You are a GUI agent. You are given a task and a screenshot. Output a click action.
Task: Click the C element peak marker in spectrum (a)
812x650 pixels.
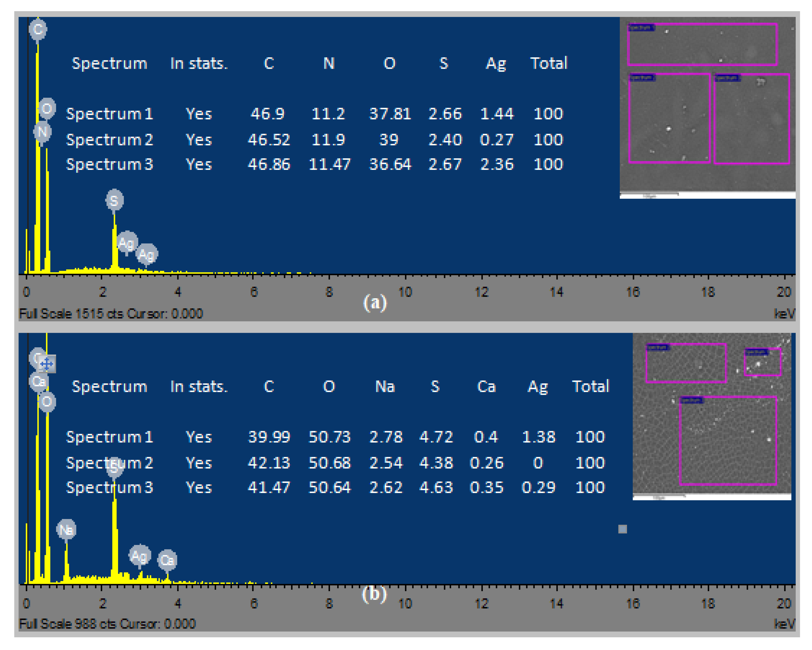(x=38, y=29)
